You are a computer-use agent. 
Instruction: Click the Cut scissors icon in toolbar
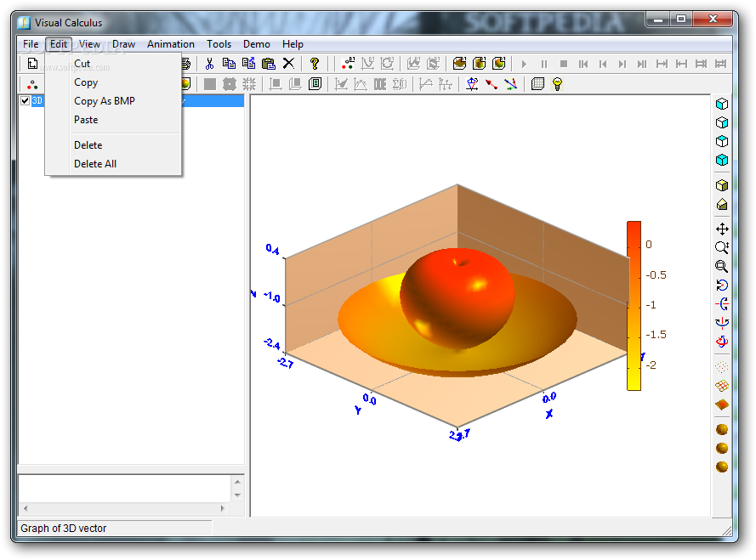(209, 64)
